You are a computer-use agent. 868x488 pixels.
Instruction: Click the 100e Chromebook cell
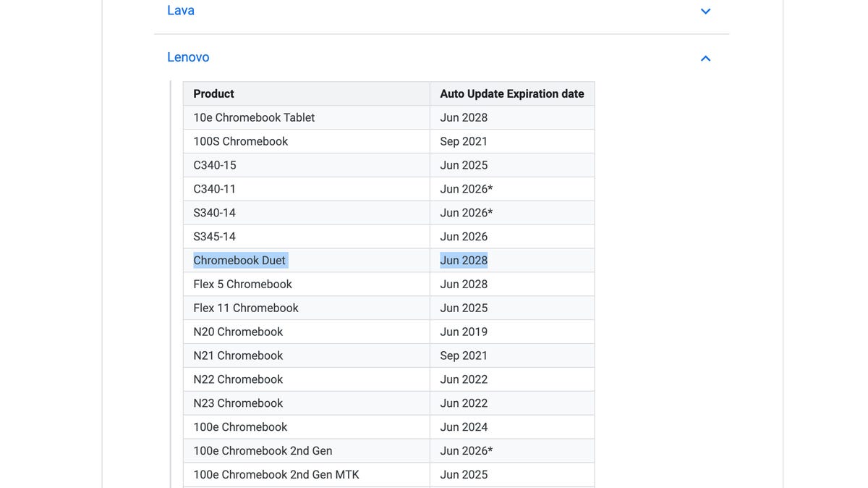pyautogui.click(x=307, y=428)
